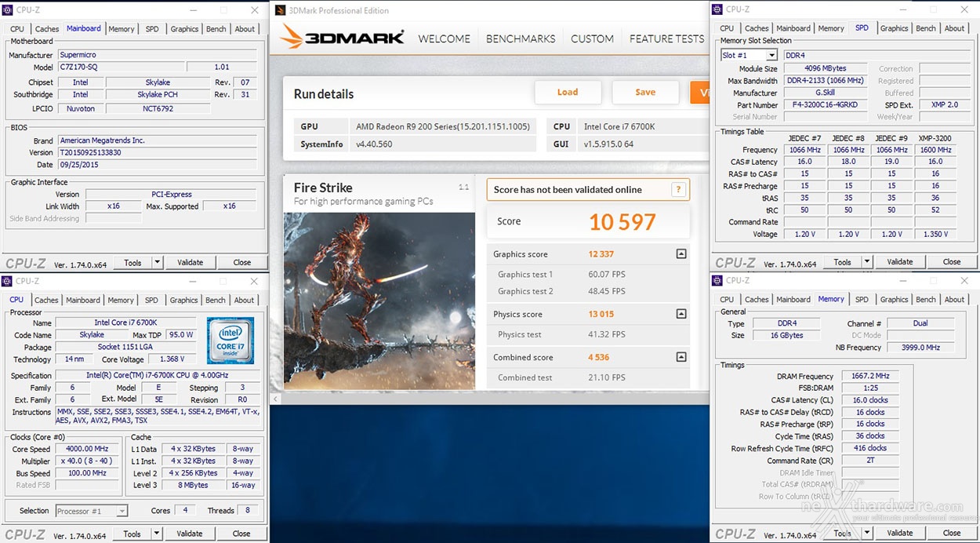Open Caches tab in CPU CPU-Z window
This screenshot has height=543, width=980.
46,301
